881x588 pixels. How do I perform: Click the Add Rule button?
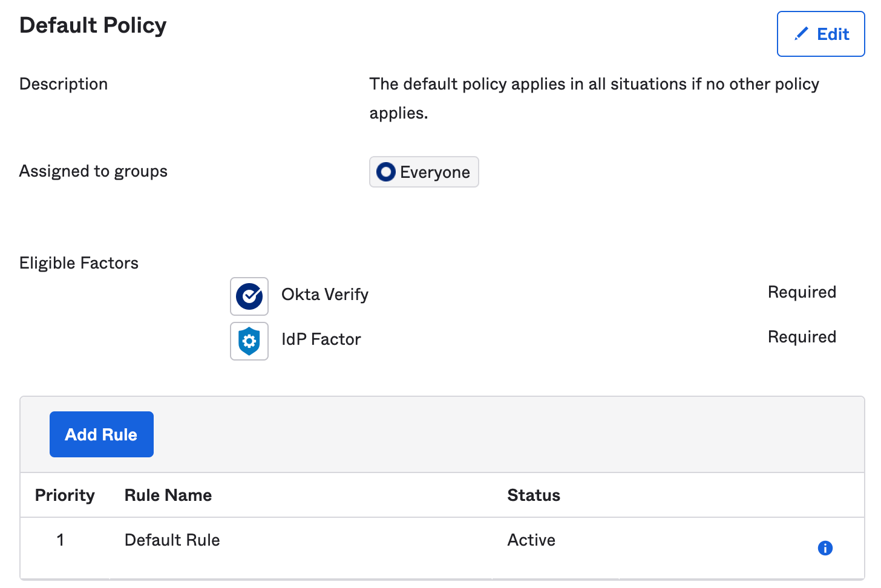tap(102, 434)
